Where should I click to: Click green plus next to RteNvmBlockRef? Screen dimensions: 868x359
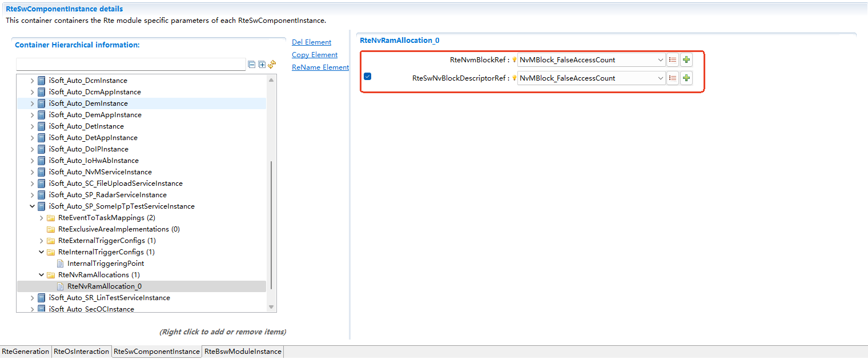pyautogui.click(x=686, y=60)
